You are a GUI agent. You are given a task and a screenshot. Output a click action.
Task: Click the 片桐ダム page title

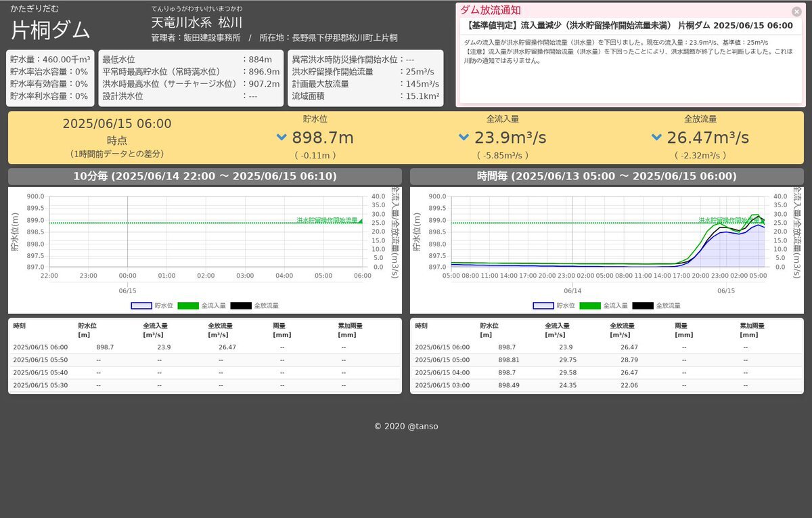click(51, 30)
